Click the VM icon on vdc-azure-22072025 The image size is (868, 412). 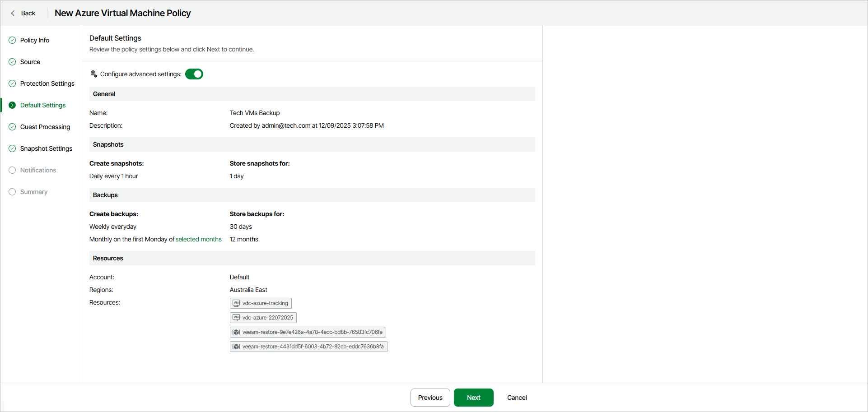(x=236, y=318)
